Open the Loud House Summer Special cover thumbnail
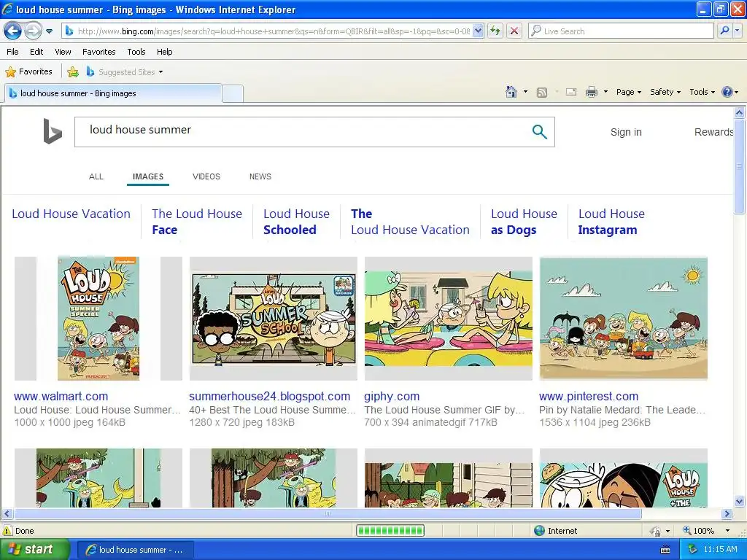 (98, 319)
